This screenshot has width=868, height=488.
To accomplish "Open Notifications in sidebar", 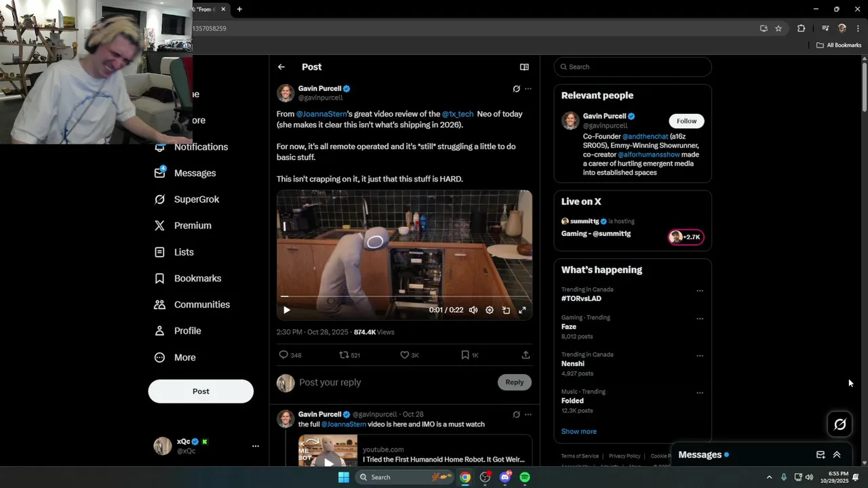I will point(191,146).
